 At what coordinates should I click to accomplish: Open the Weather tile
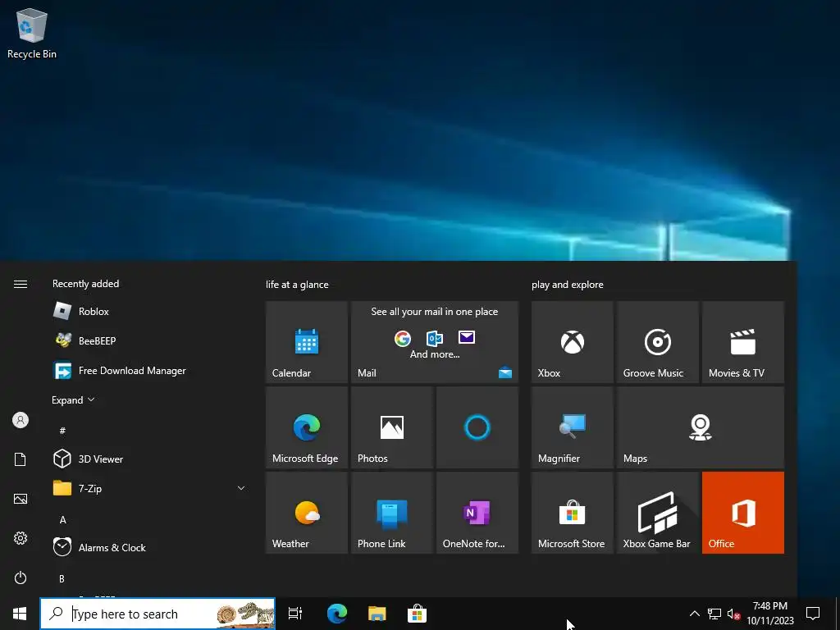pos(307,513)
